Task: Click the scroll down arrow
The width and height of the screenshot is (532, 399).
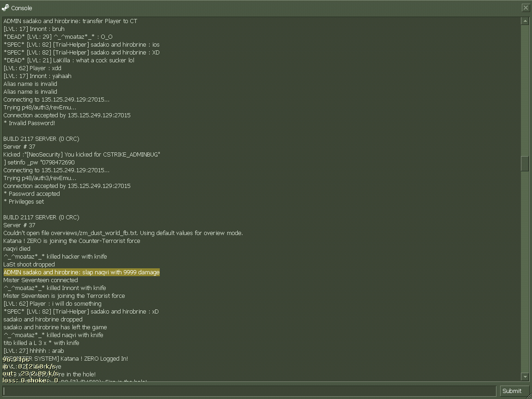Action: pyautogui.click(x=525, y=377)
